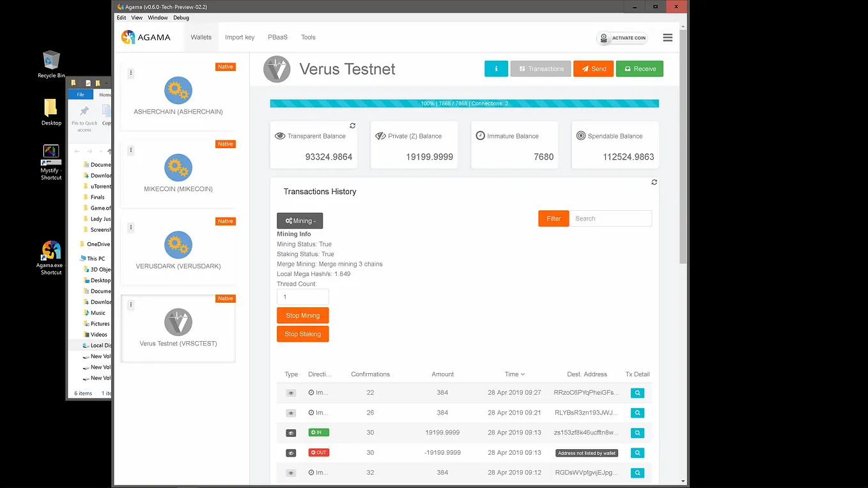Switch to the PBaaS tab

(x=277, y=37)
